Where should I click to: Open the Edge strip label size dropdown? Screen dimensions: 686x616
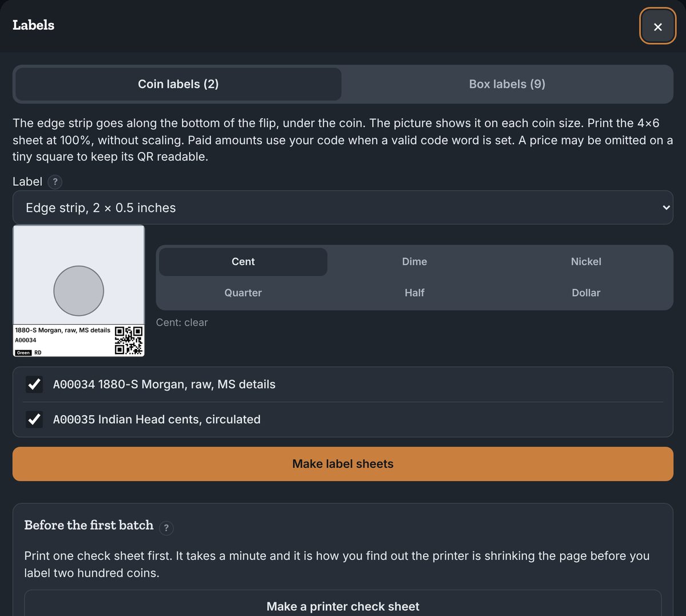pyautogui.click(x=343, y=208)
